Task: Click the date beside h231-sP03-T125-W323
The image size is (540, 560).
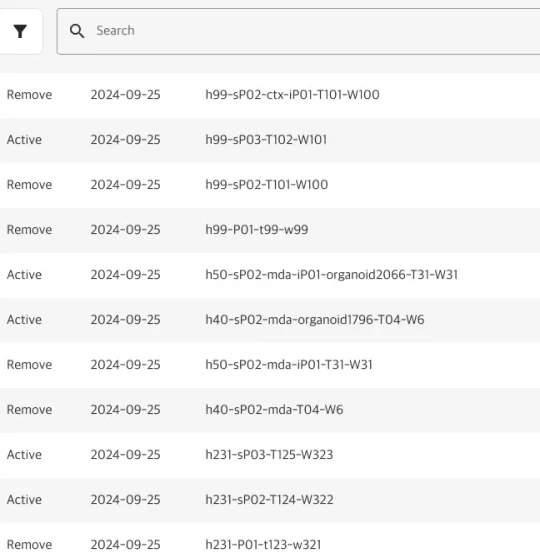Action: coord(125,455)
